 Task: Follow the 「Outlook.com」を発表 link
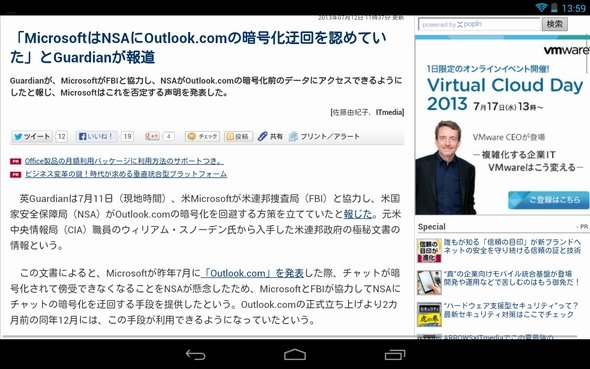(x=252, y=273)
